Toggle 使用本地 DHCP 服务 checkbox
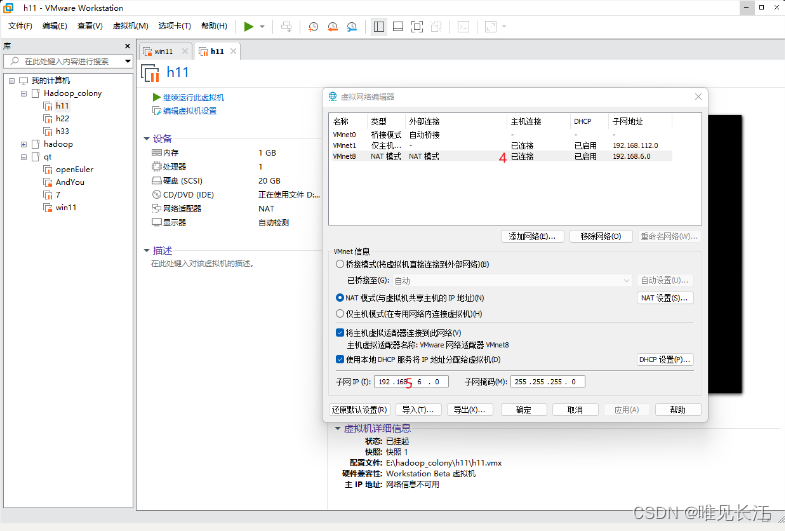785x531 pixels. coord(340,359)
